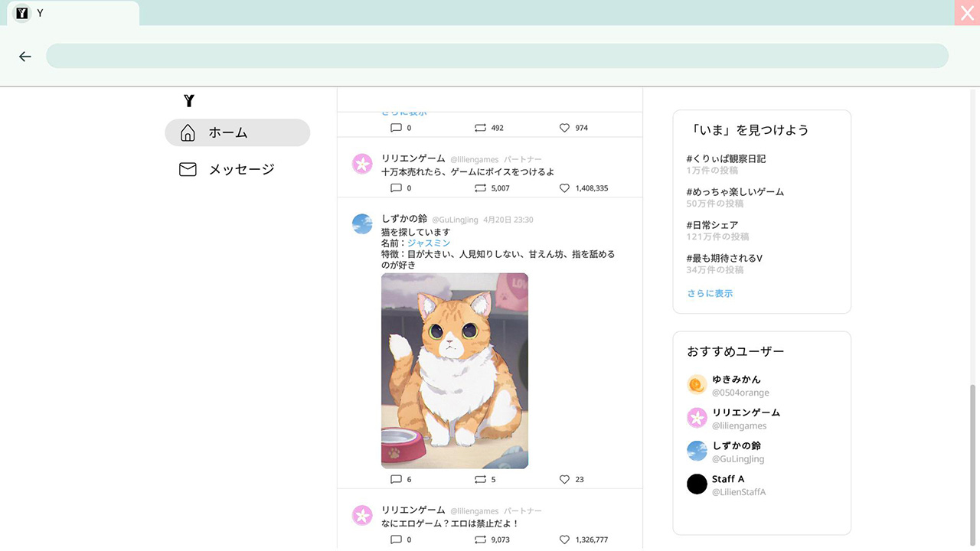980x551 pixels.
Task: Click the reply icon on the 5,007 reposts post
Action: pyautogui.click(x=396, y=187)
